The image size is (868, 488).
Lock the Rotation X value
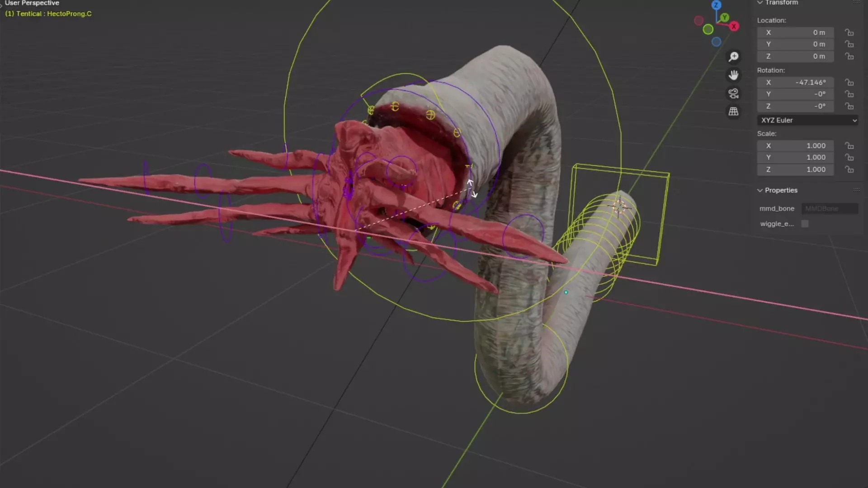pos(849,82)
